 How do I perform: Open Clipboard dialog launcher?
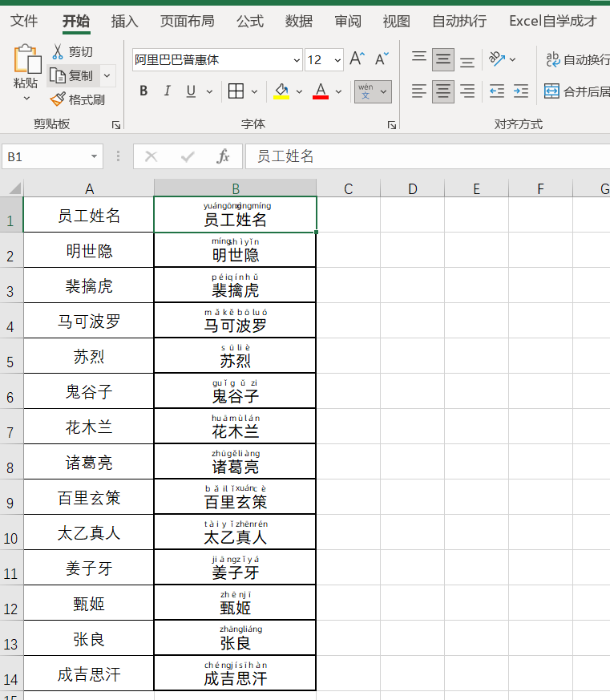pos(116,125)
